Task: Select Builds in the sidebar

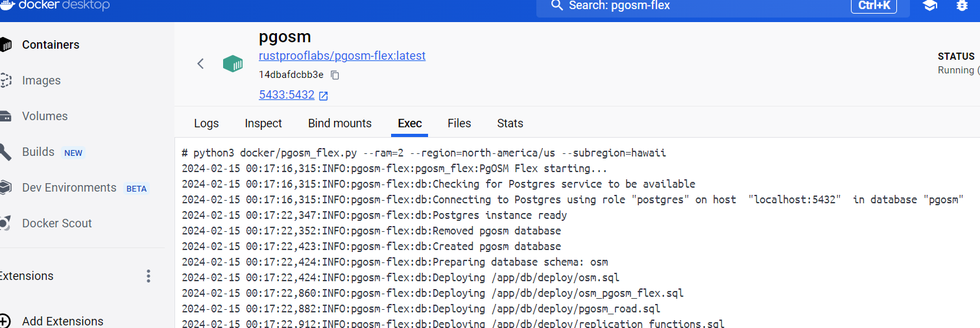Action: pyautogui.click(x=38, y=152)
